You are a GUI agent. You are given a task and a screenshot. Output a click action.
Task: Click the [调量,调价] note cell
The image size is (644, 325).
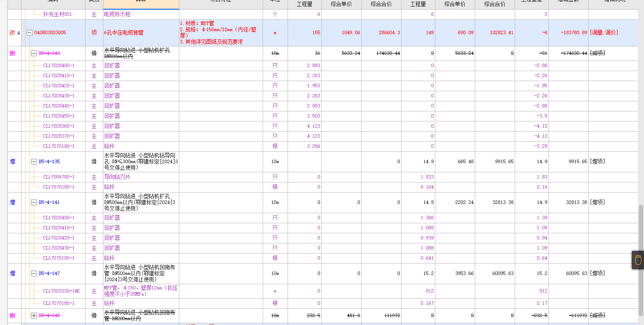pyautogui.click(x=613, y=33)
